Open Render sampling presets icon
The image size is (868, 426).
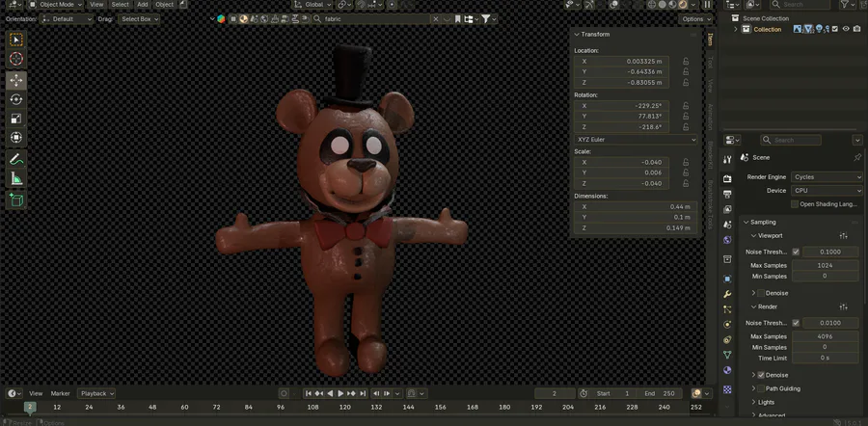843,306
